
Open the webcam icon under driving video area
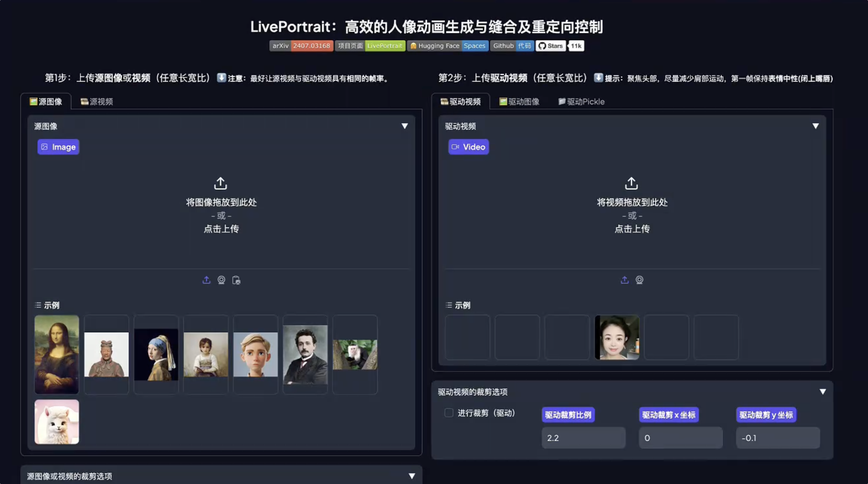click(639, 280)
